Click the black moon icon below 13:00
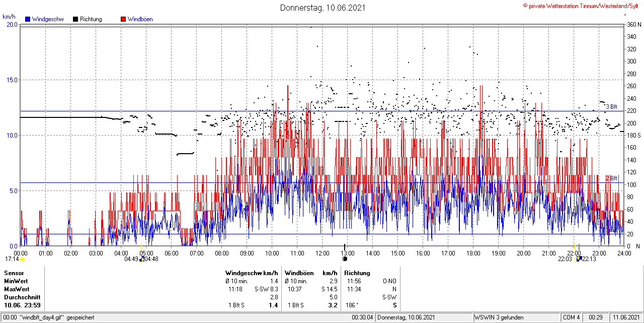 click(345, 259)
